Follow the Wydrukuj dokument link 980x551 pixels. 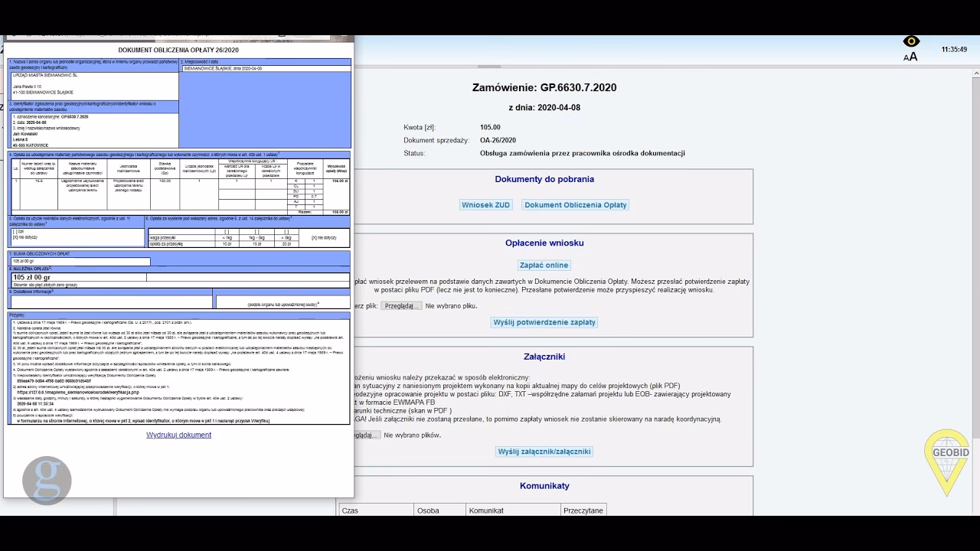pos(178,435)
